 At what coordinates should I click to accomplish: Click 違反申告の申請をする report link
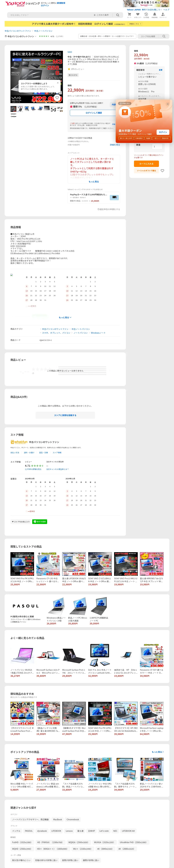[x=108, y=209]
